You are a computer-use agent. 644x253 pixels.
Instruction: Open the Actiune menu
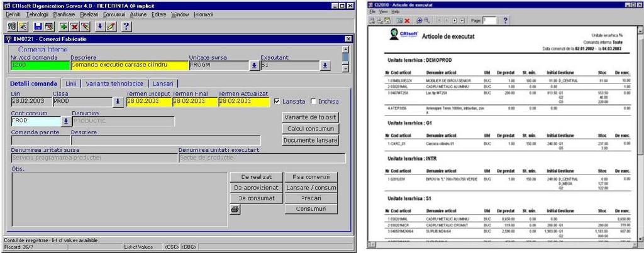[139, 14]
